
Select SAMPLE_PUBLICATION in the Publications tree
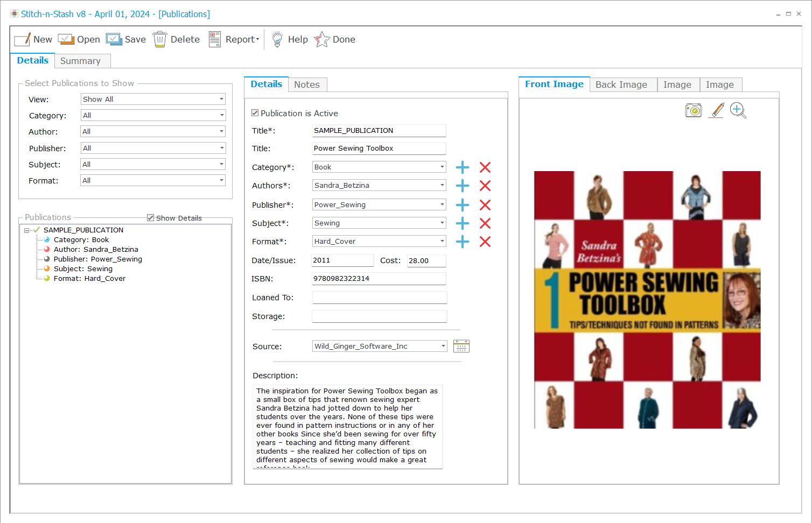83,230
